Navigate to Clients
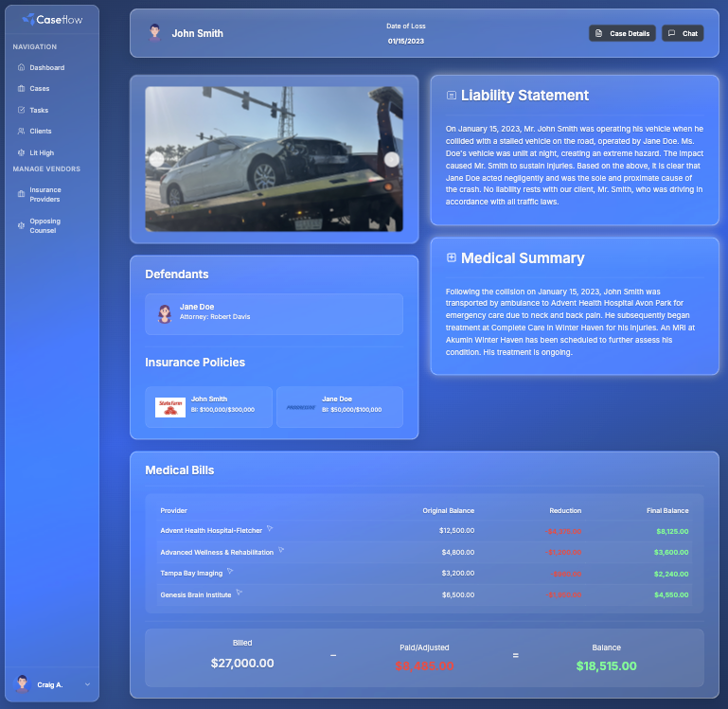This screenshot has width=728, height=709. pos(41,131)
